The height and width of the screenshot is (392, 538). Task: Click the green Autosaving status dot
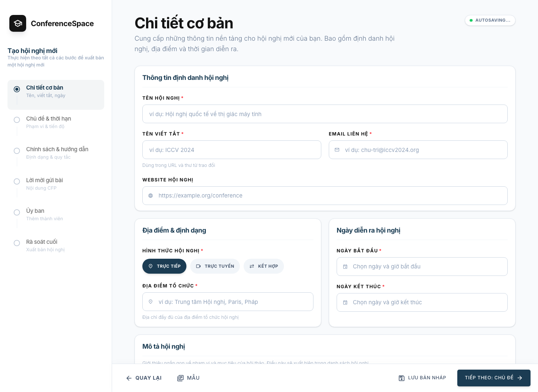pos(471,20)
